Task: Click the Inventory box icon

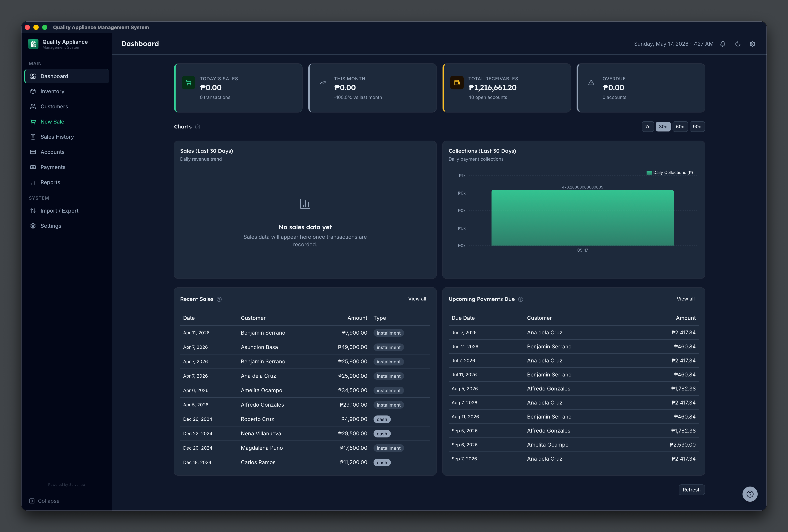Action: (x=33, y=92)
